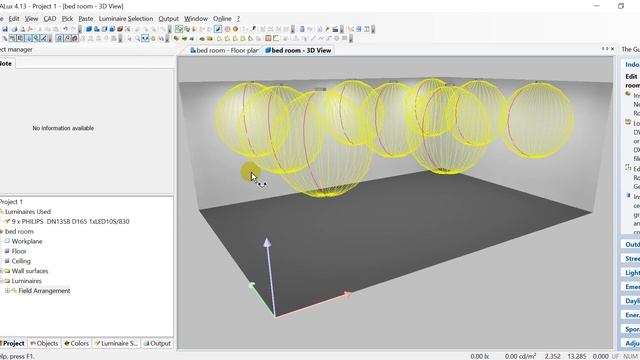The image size is (640, 360).
Task: Click the yellow folder toolbar icon
Action: pyautogui.click(x=210, y=38)
